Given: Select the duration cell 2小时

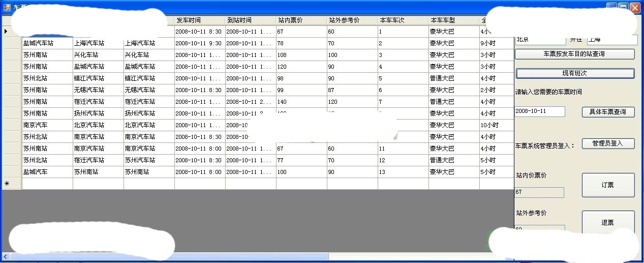Looking at the screenshot, I should click(497, 90).
